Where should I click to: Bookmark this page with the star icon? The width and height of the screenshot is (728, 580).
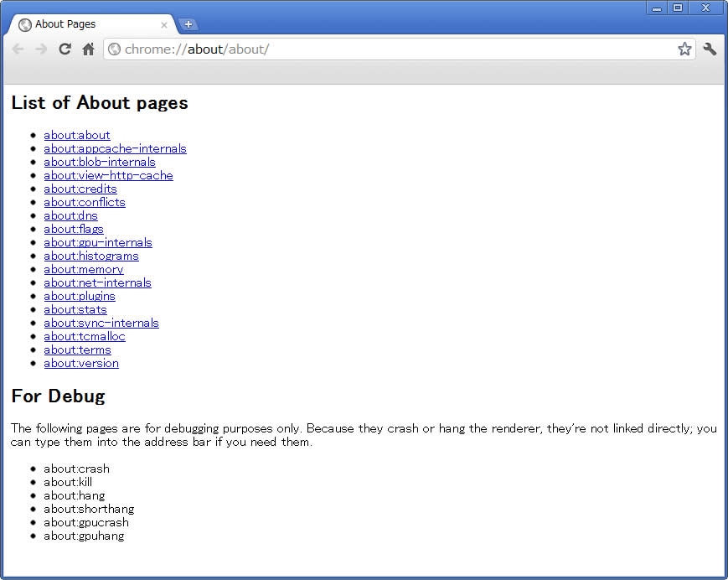684,49
